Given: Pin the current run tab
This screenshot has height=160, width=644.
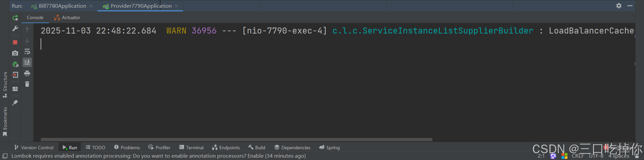Looking at the screenshot, I should 15,103.
